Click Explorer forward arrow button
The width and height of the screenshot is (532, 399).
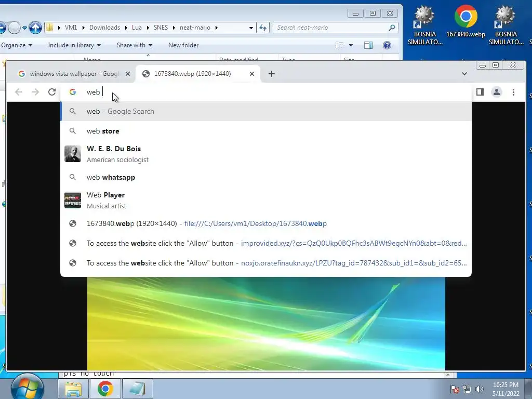pyautogui.click(x=14, y=28)
